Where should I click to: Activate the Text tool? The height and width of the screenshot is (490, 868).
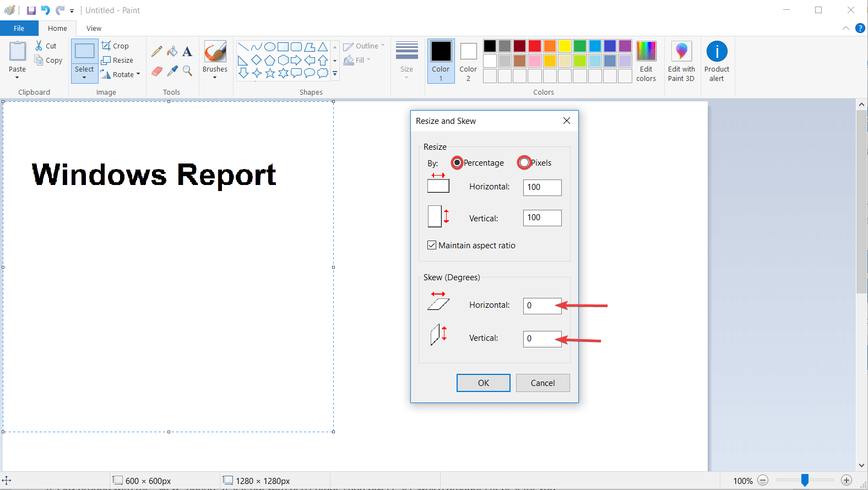click(x=187, y=52)
